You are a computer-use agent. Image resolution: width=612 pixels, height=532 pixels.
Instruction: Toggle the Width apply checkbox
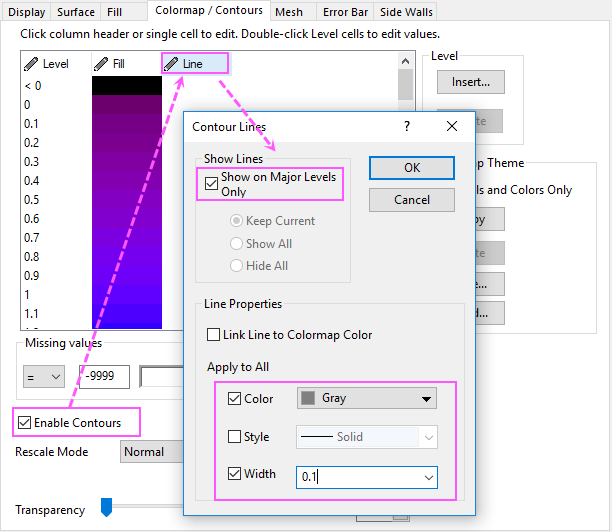click(x=234, y=474)
